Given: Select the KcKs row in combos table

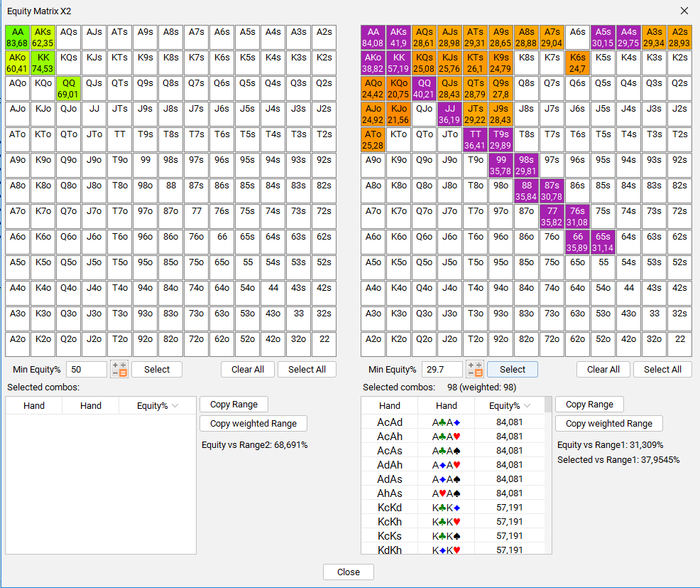Looking at the screenshot, I should tap(453, 536).
